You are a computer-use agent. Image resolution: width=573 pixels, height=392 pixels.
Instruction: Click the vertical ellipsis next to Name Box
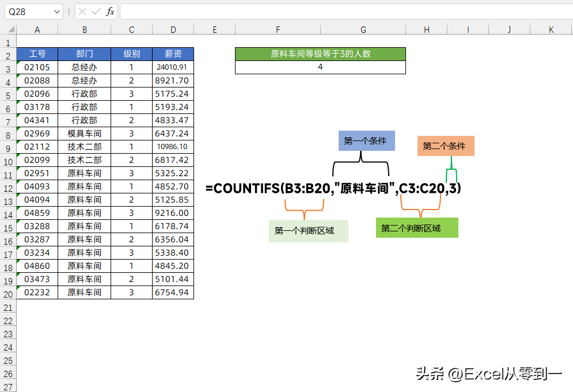(69, 11)
